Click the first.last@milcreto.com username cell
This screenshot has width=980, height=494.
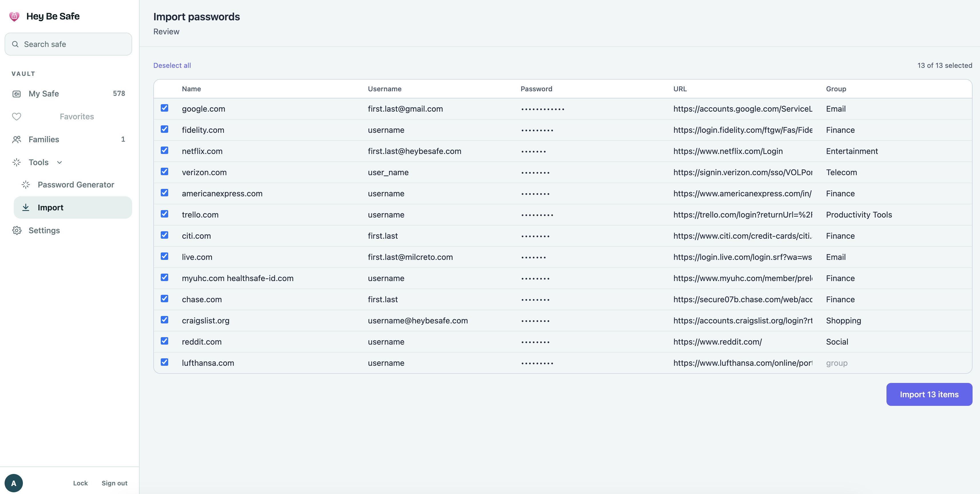410,257
